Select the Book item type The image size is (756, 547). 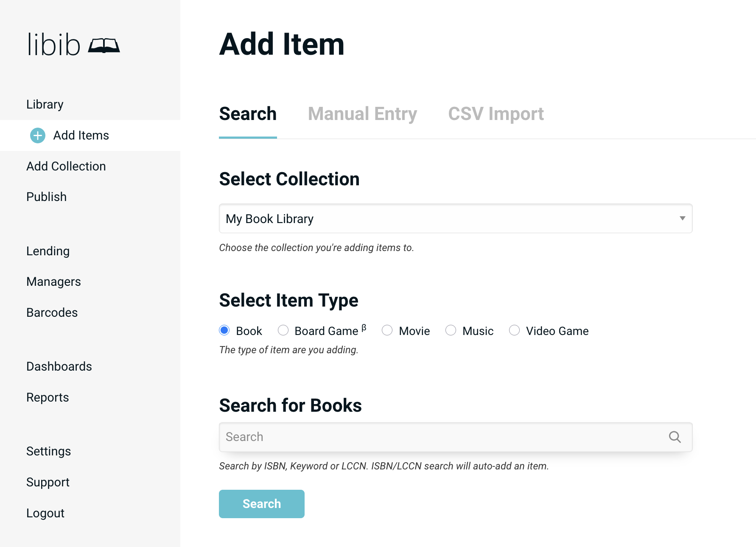(x=224, y=330)
